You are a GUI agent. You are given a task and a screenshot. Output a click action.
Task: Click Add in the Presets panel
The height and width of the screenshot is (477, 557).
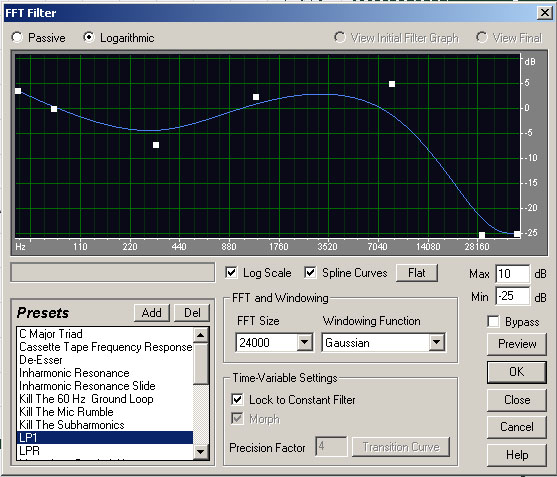coord(152,313)
